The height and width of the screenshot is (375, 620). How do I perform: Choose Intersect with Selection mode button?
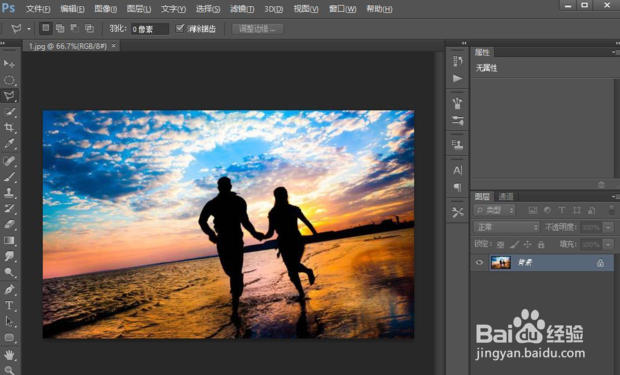pyautogui.click(x=90, y=28)
